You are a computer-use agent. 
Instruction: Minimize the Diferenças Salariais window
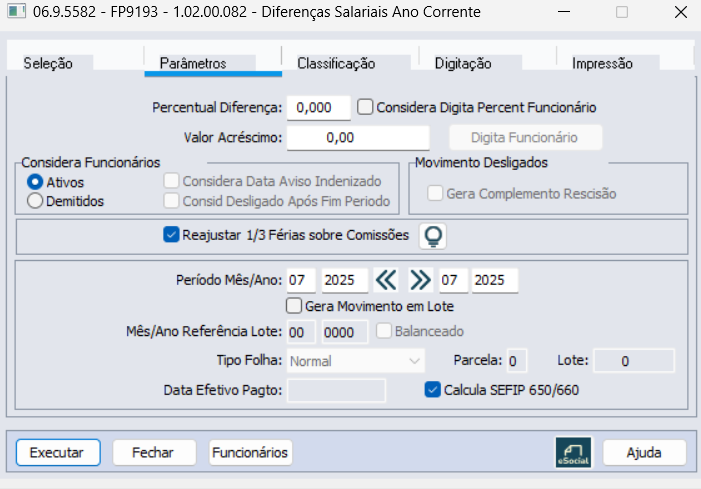(x=564, y=12)
